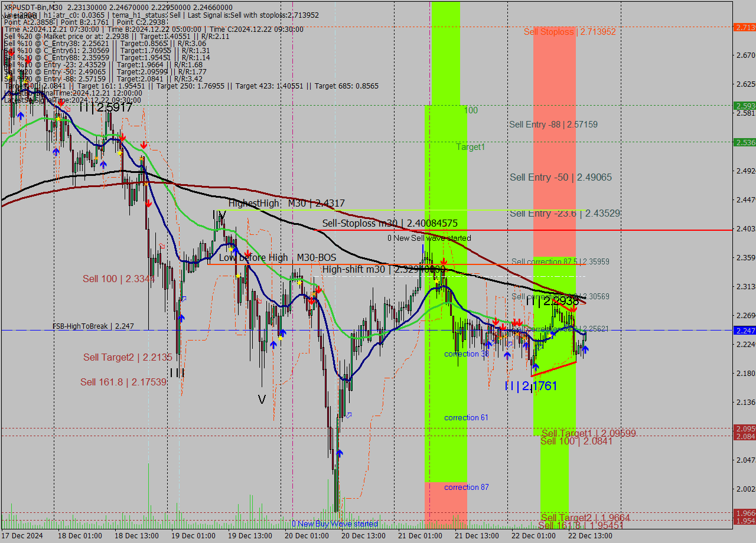756x543 pixels.
Task: Select the 'Sell Target2 | 1.9664' label
Action: [586, 518]
